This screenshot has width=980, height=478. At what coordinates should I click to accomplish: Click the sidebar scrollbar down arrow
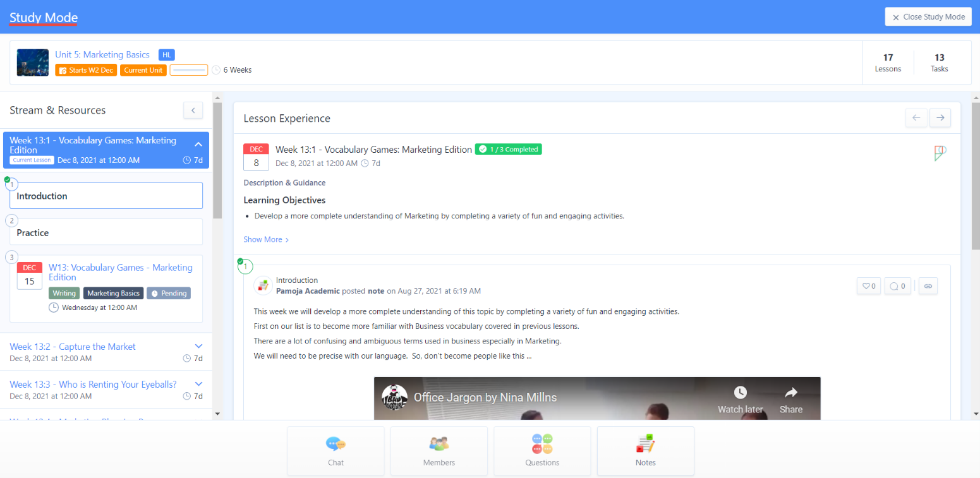pyautogui.click(x=217, y=414)
